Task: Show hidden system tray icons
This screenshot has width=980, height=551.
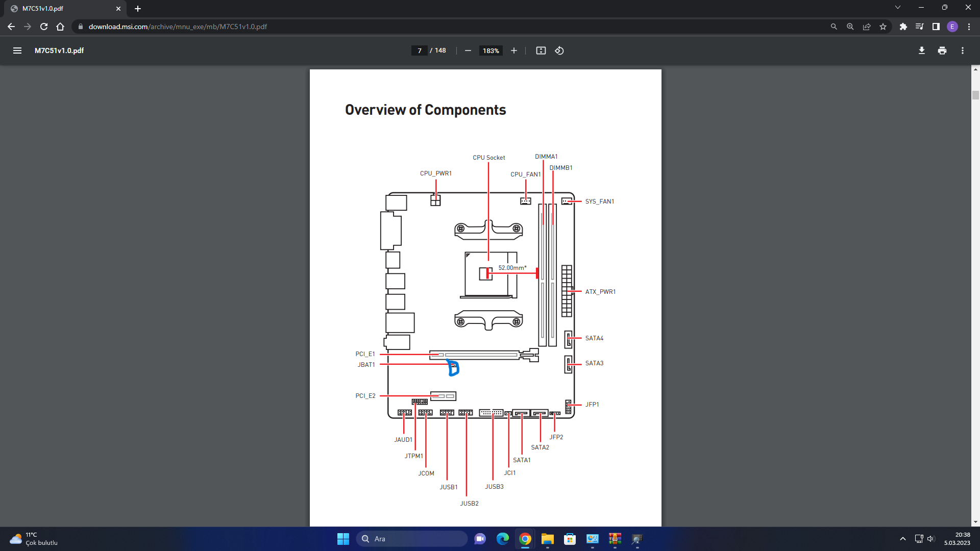Action: [x=903, y=539]
